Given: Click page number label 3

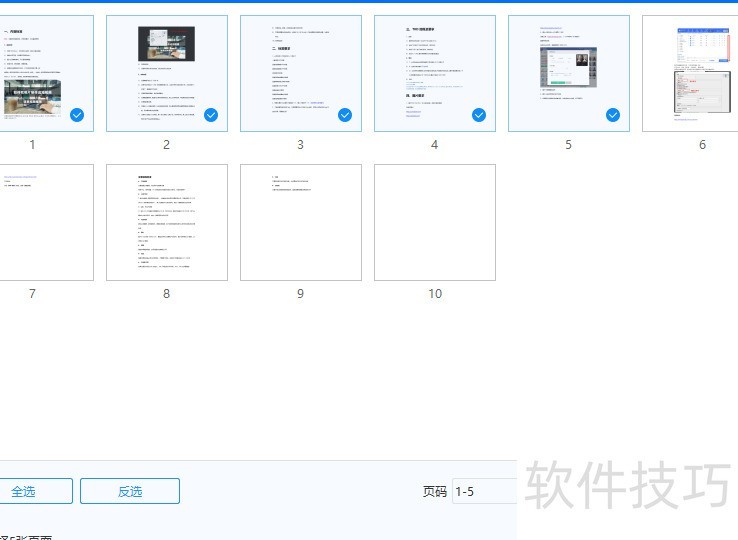Looking at the screenshot, I should (300, 145).
